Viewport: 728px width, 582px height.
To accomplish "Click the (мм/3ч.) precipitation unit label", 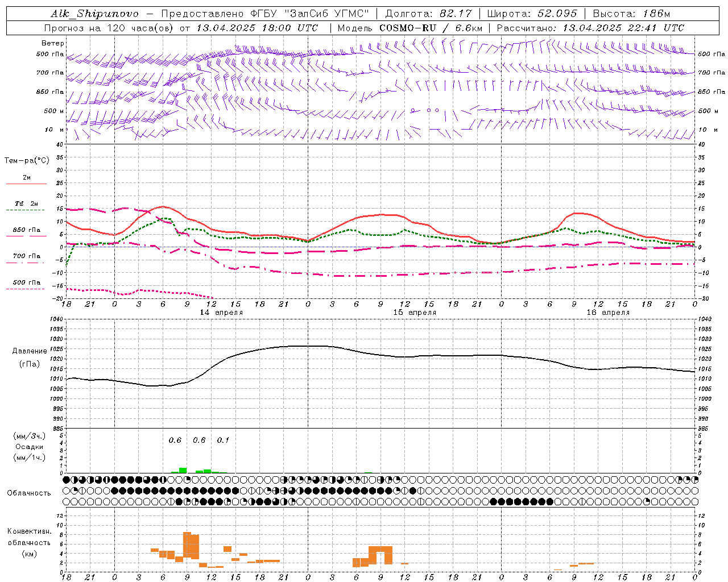I will pos(30,436).
